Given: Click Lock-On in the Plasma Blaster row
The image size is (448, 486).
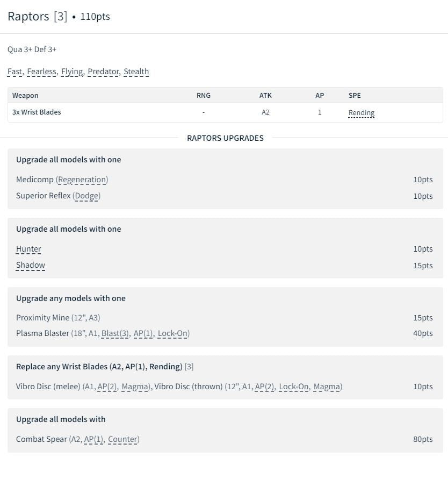Looking at the screenshot, I should point(172,333).
